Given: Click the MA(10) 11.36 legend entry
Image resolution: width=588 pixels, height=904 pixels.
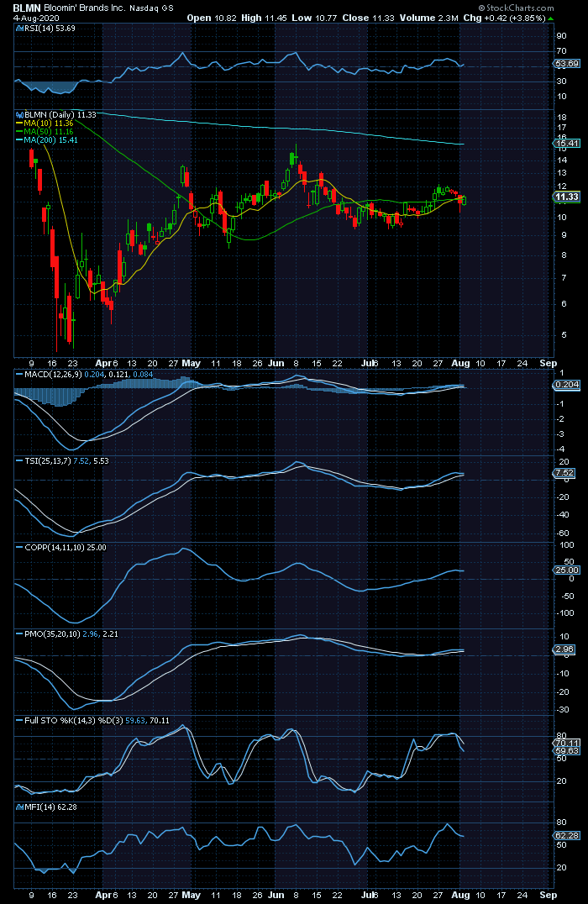Looking at the screenshot, I should 49,124.
